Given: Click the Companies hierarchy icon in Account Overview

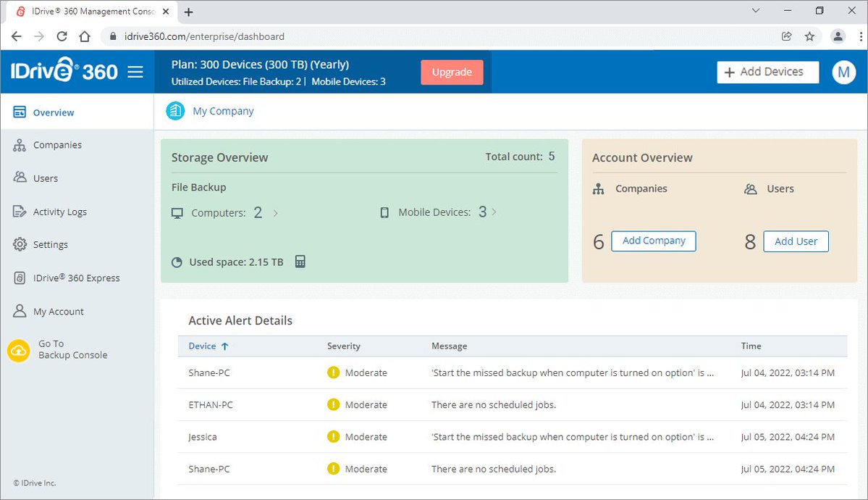Looking at the screenshot, I should [x=599, y=189].
